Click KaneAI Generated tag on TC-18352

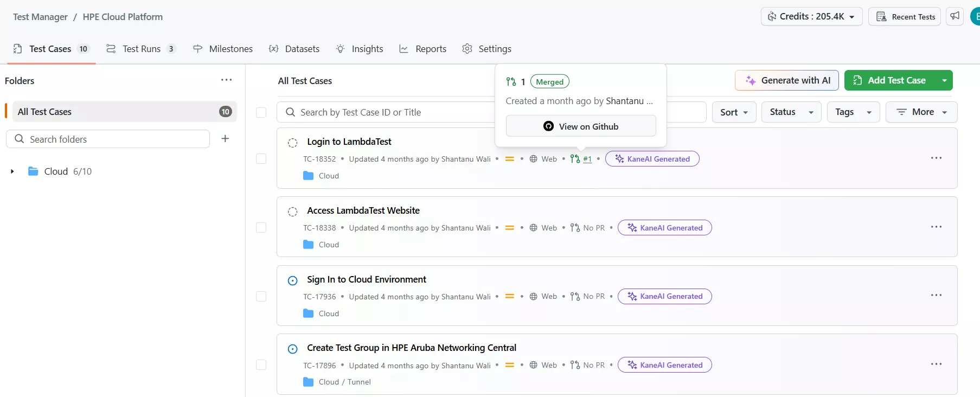click(652, 159)
